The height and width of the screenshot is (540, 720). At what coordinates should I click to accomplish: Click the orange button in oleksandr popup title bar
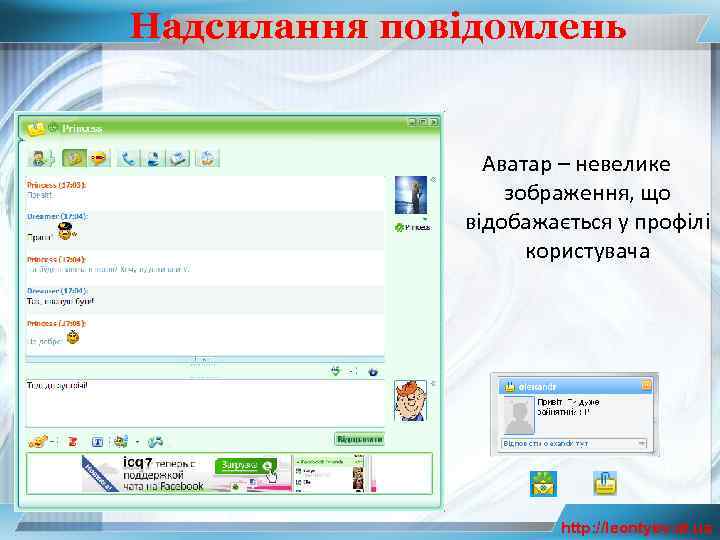(x=646, y=386)
